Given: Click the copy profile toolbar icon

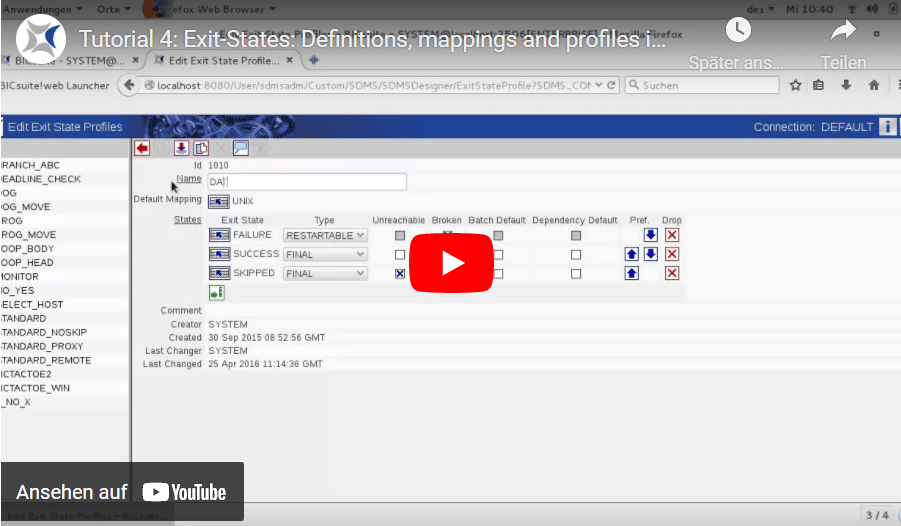Looking at the screenshot, I should point(200,148).
